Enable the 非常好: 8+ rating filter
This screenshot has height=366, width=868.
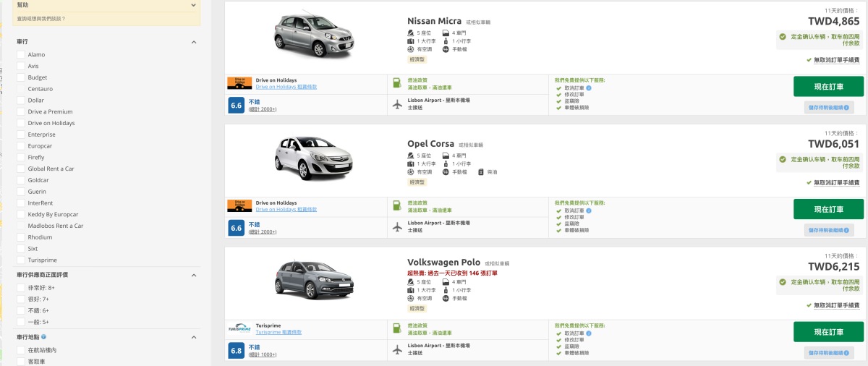[20, 288]
